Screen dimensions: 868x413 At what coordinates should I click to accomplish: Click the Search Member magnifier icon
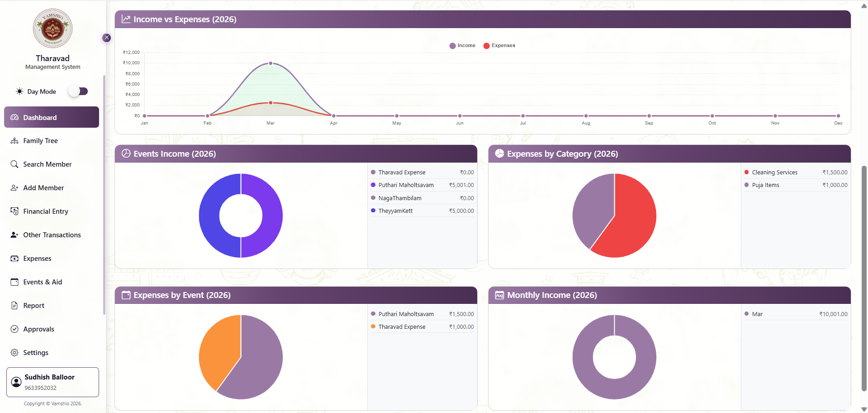14,164
